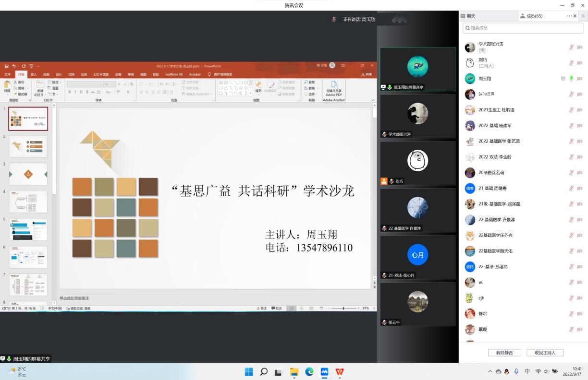Screen dimensions: 588x380
Task: Open WPS Office from the taskbar
Action: [340, 372]
